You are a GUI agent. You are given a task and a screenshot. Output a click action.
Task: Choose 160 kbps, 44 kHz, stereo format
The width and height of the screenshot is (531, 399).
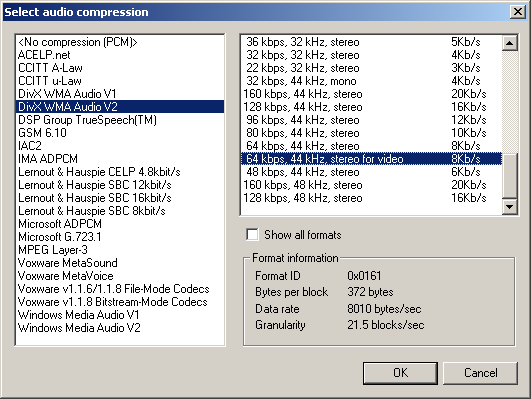371,94
